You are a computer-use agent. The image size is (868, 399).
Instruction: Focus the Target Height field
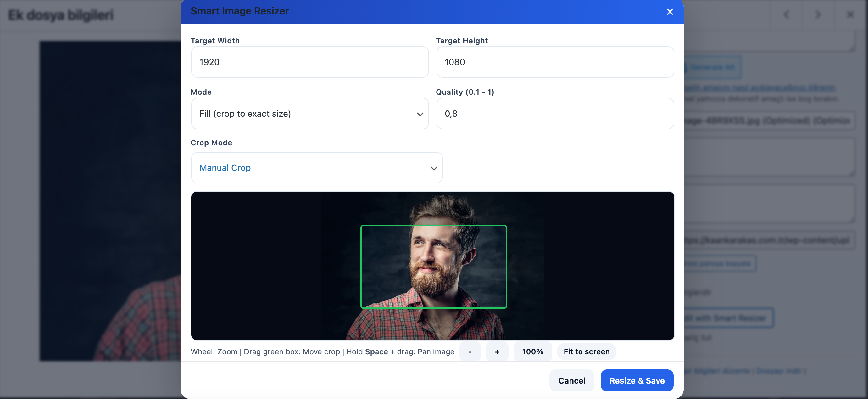pyautogui.click(x=555, y=62)
